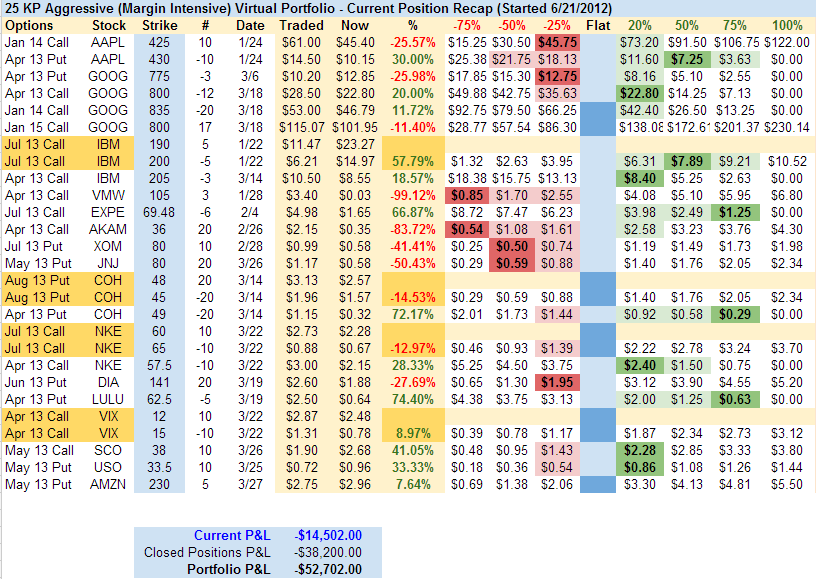Click the red $1.95 cell in DIA row

coord(555,382)
